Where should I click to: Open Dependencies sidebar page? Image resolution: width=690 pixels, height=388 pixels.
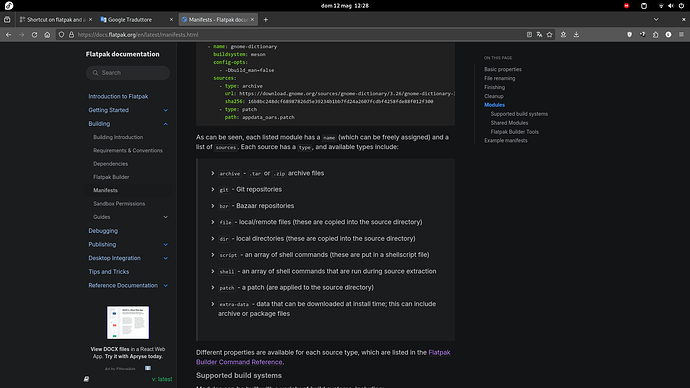coord(110,164)
